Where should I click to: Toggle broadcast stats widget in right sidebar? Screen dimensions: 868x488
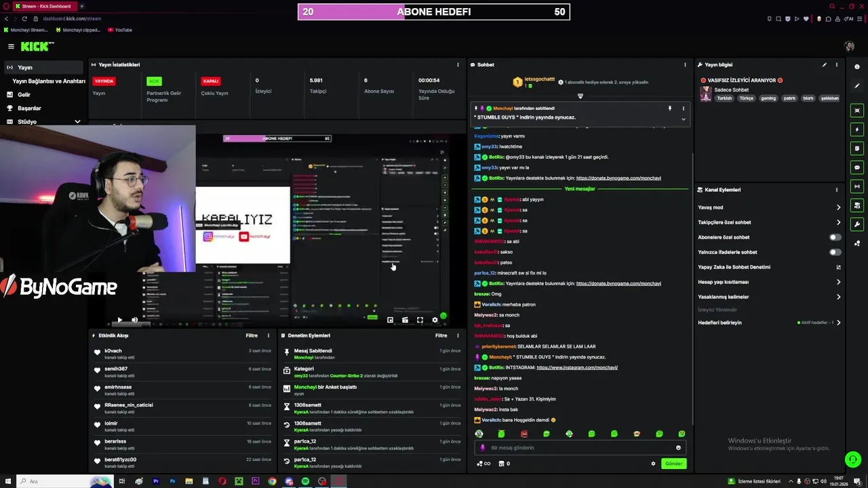tap(857, 186)
